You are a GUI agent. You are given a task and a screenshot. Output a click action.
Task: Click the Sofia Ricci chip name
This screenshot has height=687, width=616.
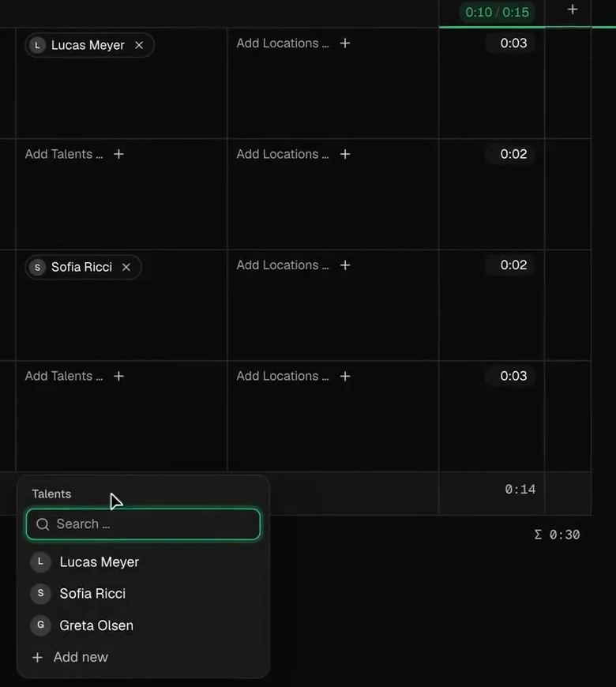coord(81,267)
